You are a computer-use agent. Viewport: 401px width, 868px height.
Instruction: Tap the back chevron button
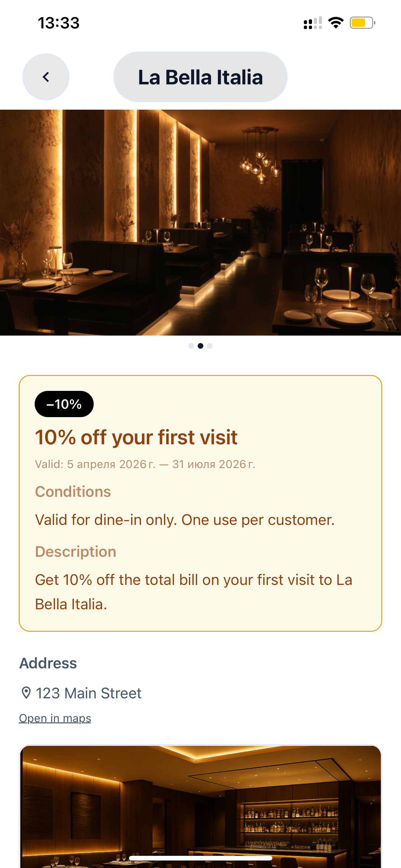click(46, 77)
